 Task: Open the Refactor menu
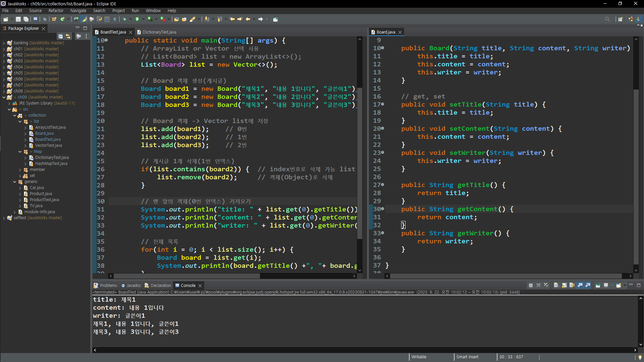coord(56,11)
